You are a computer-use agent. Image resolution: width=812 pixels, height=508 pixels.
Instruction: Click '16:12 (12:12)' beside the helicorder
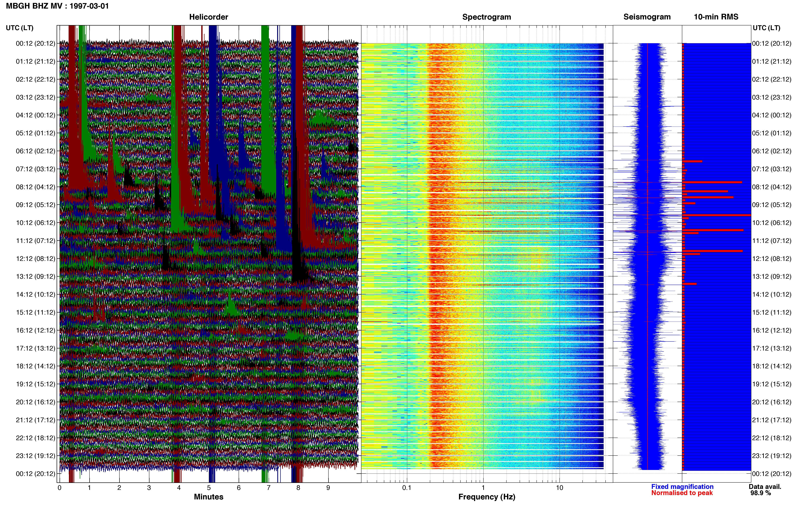click(36, 330)
